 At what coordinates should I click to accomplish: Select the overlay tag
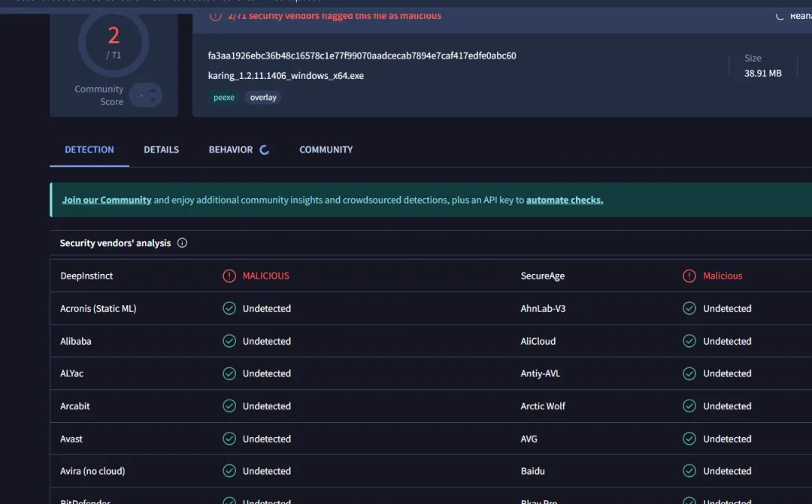click(263, 98)
